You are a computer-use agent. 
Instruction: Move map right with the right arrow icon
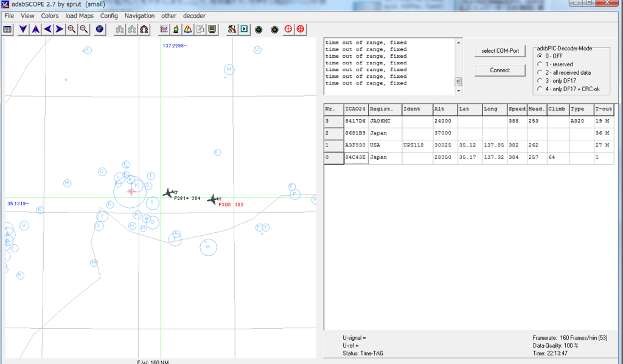59,29
